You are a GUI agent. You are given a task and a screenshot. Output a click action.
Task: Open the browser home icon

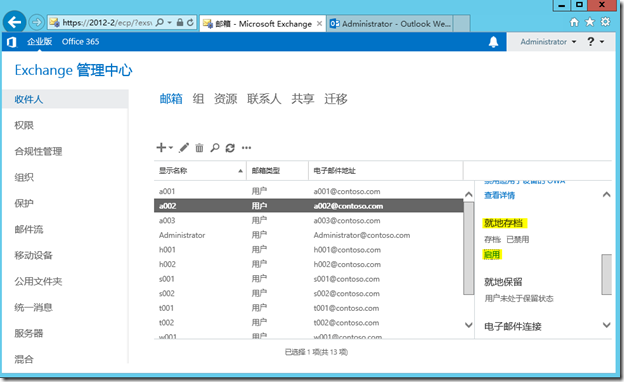tap(574, 22)
